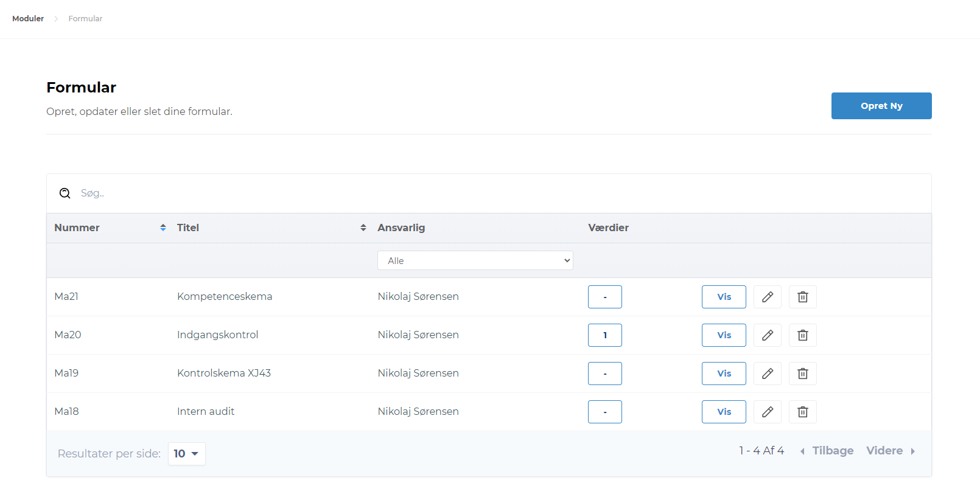
Task: Remove Kontrolskema XJ43 with trash icon
Action: (x=802, y=374)
